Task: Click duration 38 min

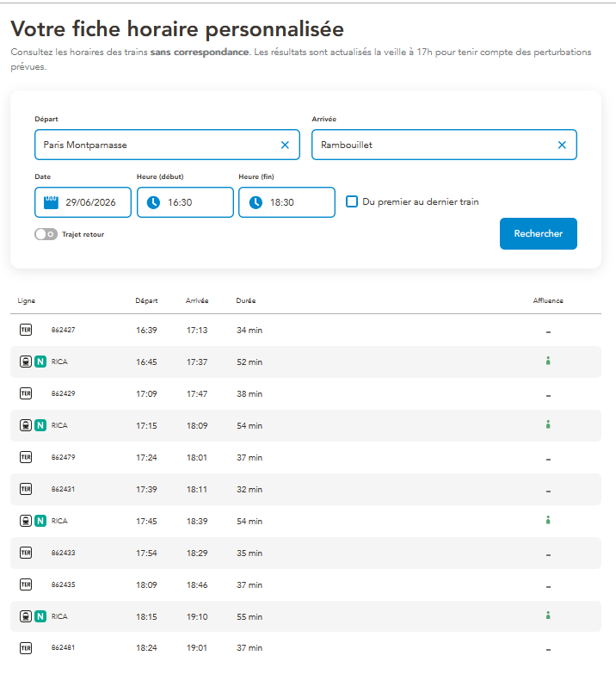Action: (249, 393)
